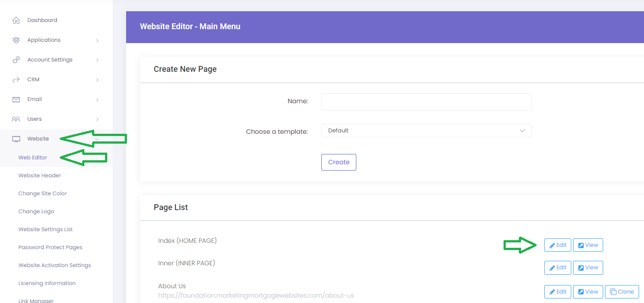
Task: Click the pencil Edit icon for Index page
Action: [x=552, y=245]
